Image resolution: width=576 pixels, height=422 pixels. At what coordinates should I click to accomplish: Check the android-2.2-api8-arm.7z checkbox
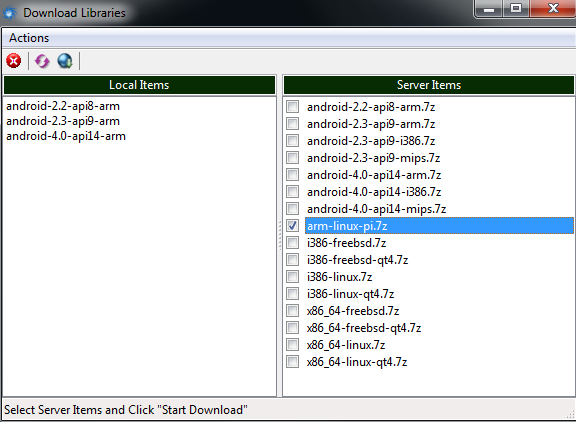pyautogui.click(x=292, y=107)
